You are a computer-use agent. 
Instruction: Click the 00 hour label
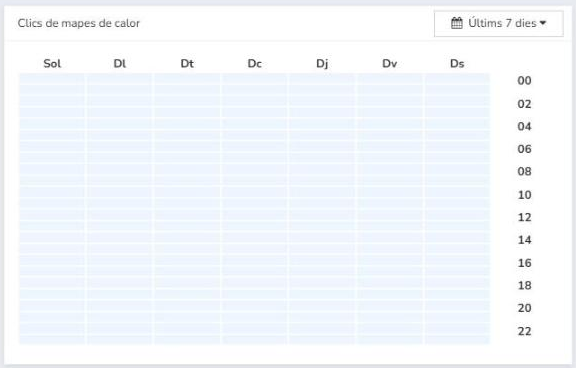524,80
